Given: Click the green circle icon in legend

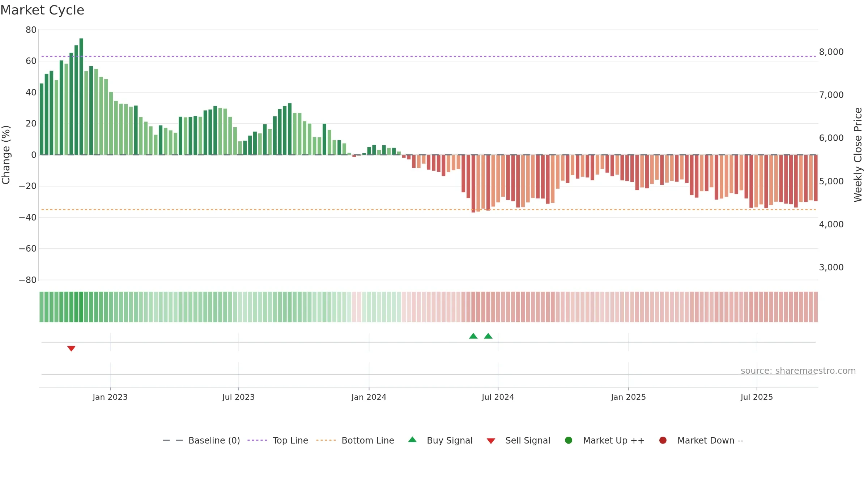Looking at the screenshot, I should (x=569, y=440).
